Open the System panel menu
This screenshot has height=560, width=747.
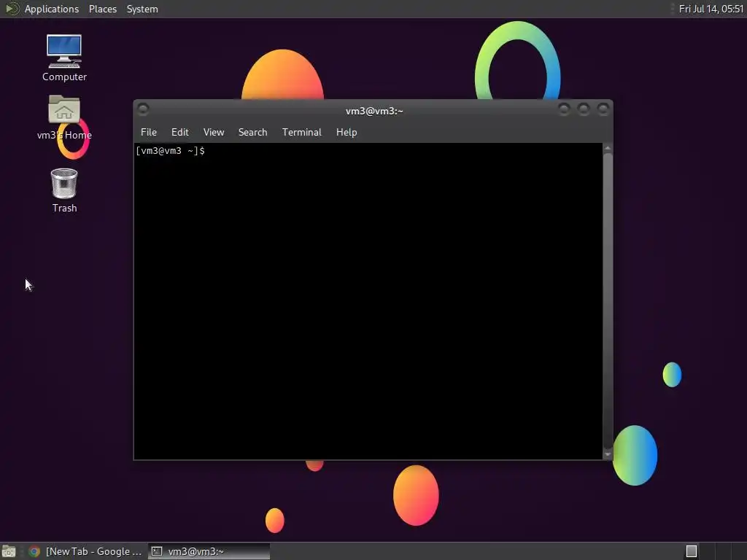[x=142, y=9]
